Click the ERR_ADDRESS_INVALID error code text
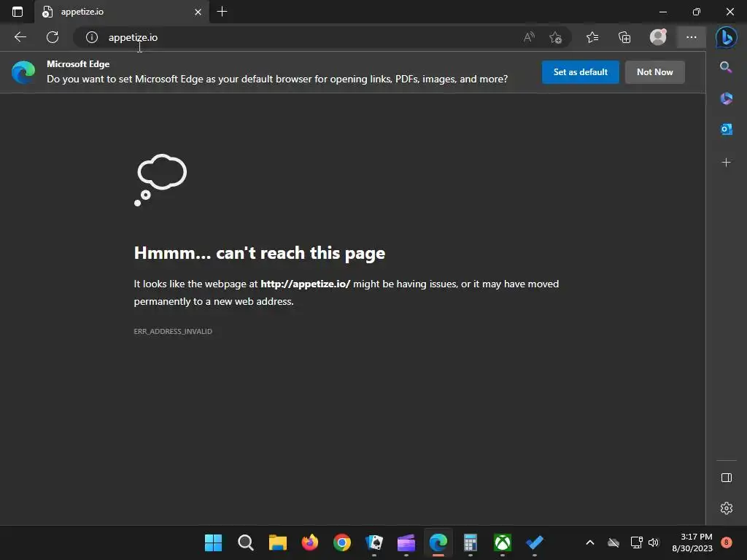The height and width of the screenshot is (560, 747). coord(173,332)
